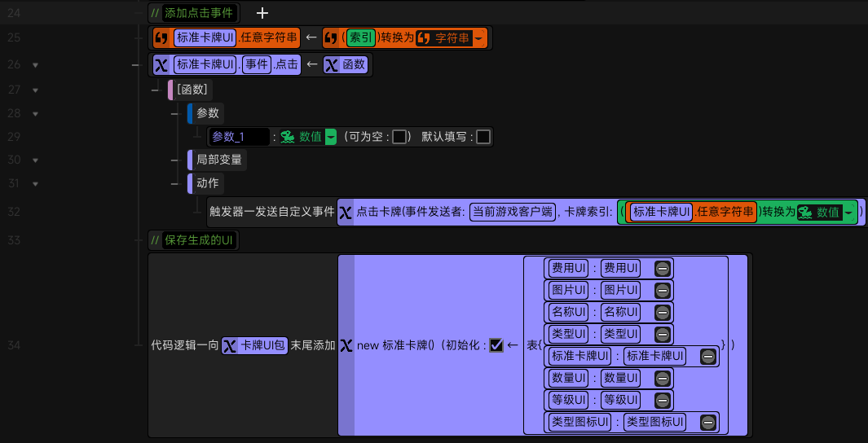Remove the 标准卡牌UI table entry
The image size is (868, 443).
click(708, 356)
